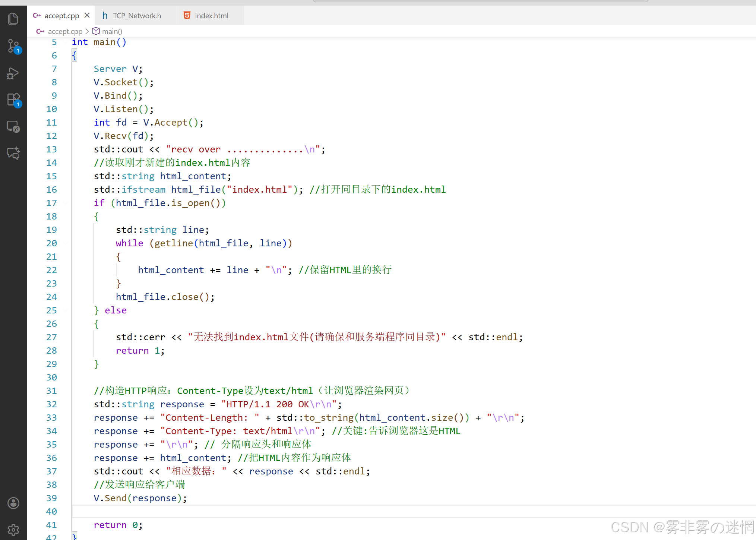
Task: Open the Chat panel icon
Action: [x=13, y=153]
